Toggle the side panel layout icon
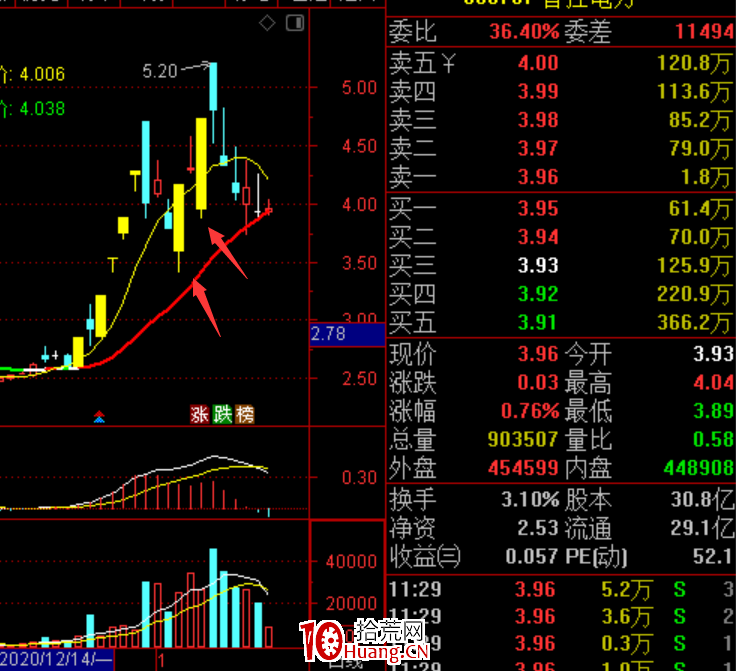 295,23
